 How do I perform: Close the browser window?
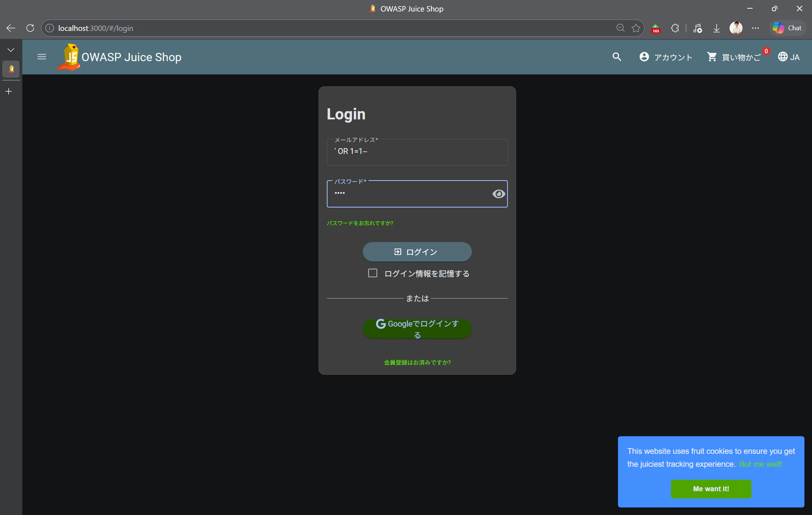coord(799,9)
